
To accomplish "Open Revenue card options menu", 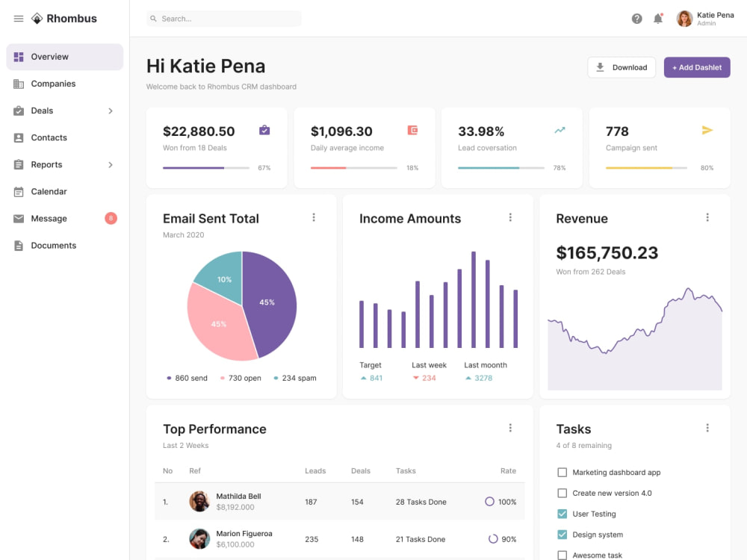I will [x=707, y=217].
